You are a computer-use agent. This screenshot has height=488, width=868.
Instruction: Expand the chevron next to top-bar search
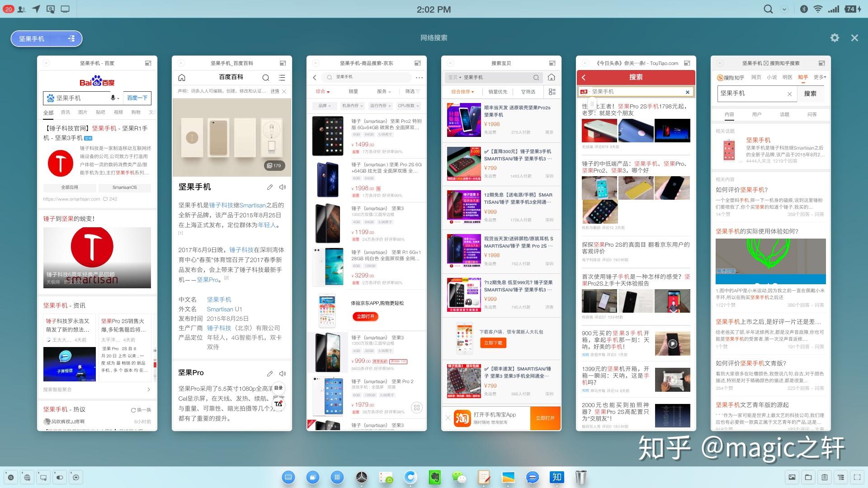[784, 9]
